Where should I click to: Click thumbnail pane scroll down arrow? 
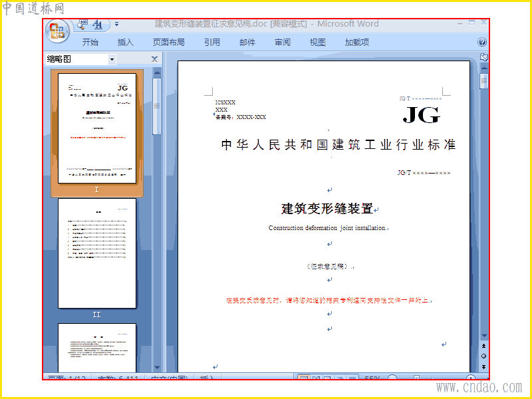click(157, 368)
